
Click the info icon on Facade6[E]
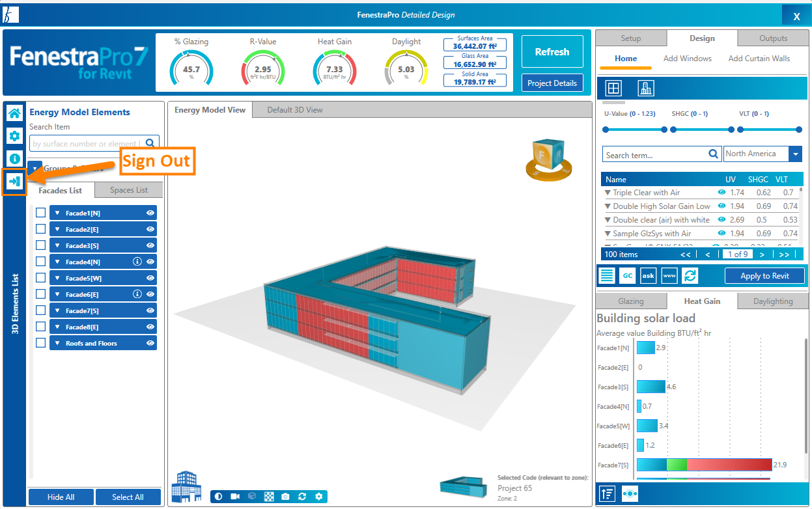[x=137, y=294]
